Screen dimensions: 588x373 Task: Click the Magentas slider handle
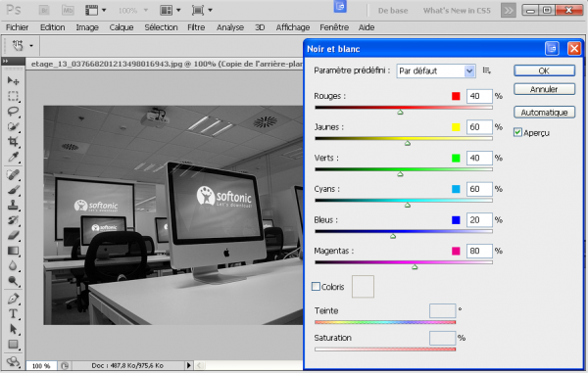coord(415,267)
